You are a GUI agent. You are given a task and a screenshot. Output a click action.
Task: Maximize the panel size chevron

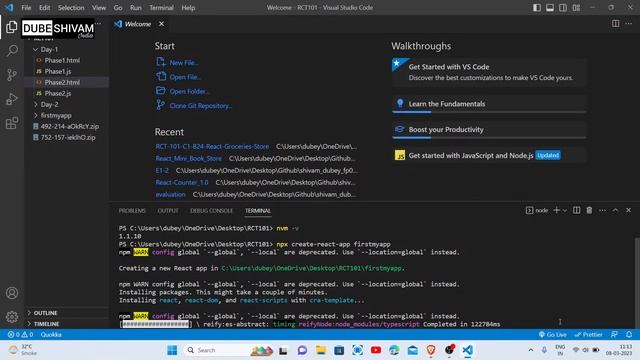(x=615, y=210)
